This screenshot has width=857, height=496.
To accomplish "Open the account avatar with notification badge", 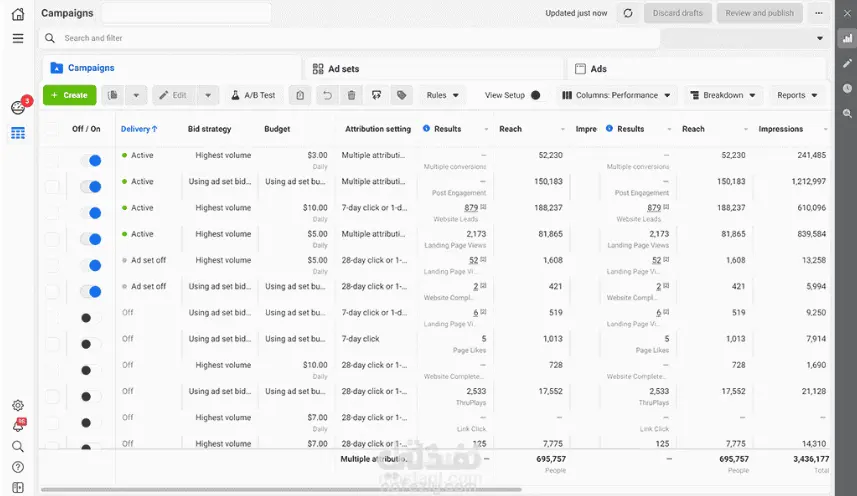I will click(19, 107).
